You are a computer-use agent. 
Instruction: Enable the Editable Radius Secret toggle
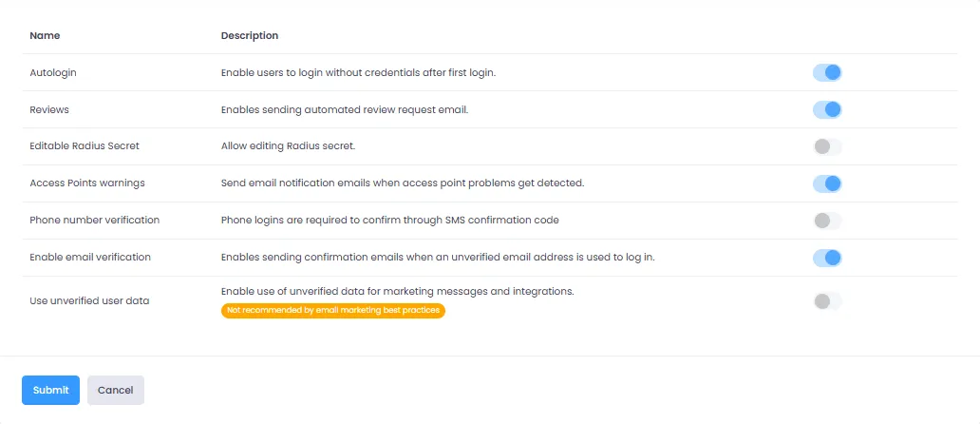[827, 146]
